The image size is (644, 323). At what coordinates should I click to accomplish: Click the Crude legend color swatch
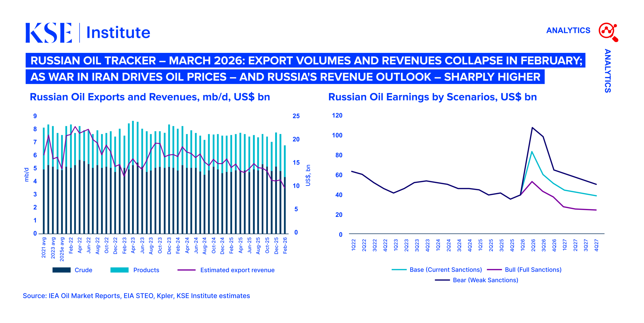coord(61,270)
